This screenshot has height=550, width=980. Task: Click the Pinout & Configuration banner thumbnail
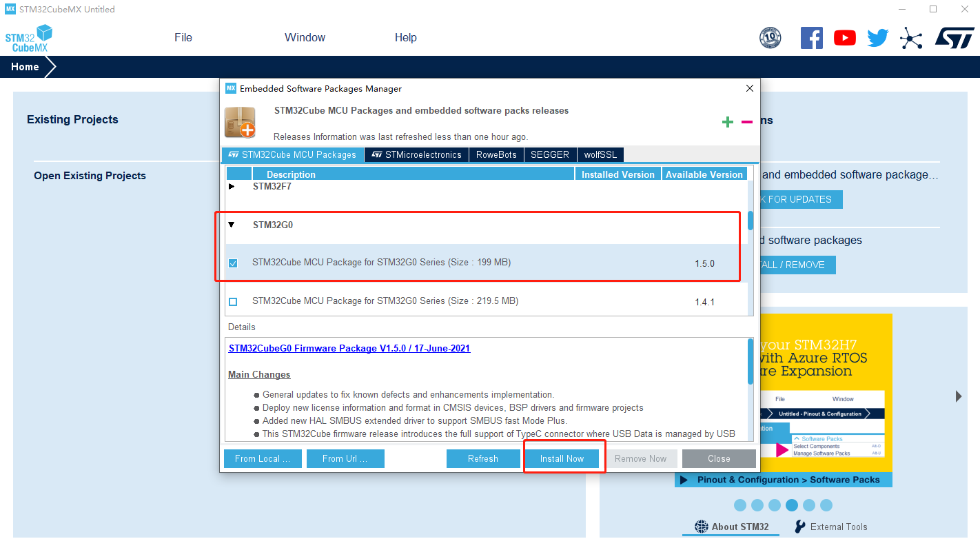tap(784, 400)
